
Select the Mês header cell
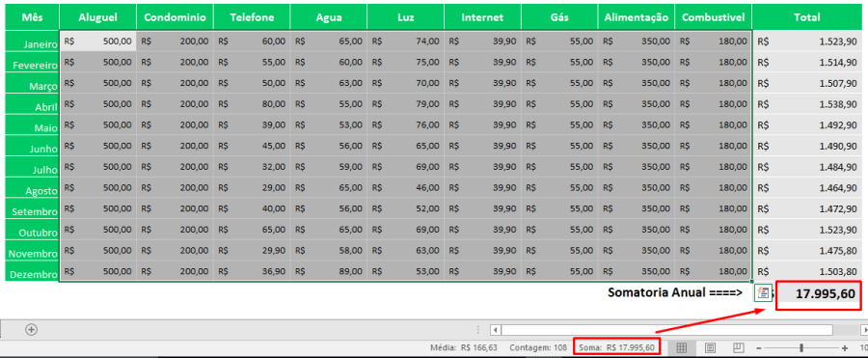point(32,17)
